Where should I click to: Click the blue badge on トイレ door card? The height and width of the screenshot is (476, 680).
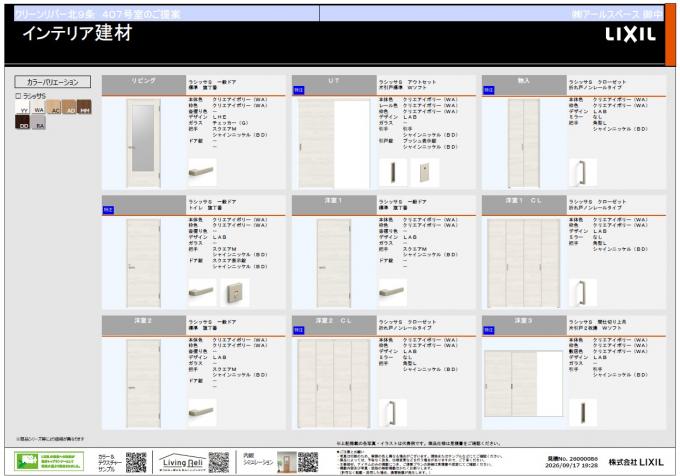tap(108, 210)
